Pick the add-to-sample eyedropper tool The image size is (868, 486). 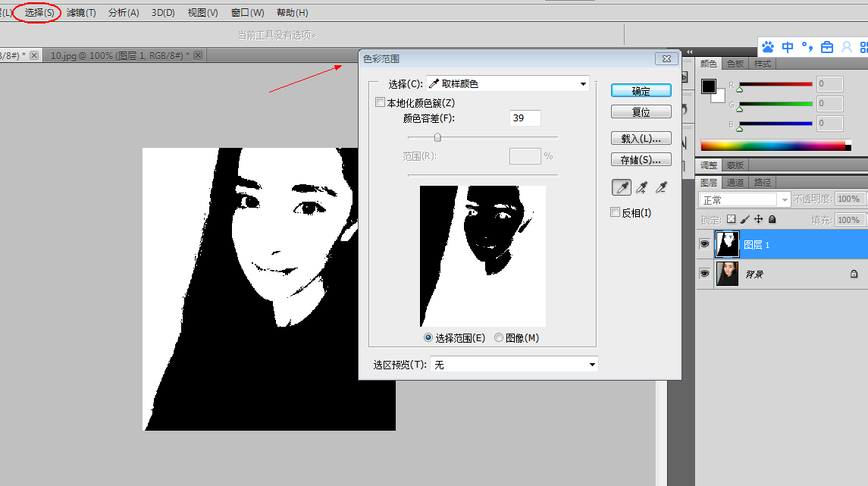641,187
